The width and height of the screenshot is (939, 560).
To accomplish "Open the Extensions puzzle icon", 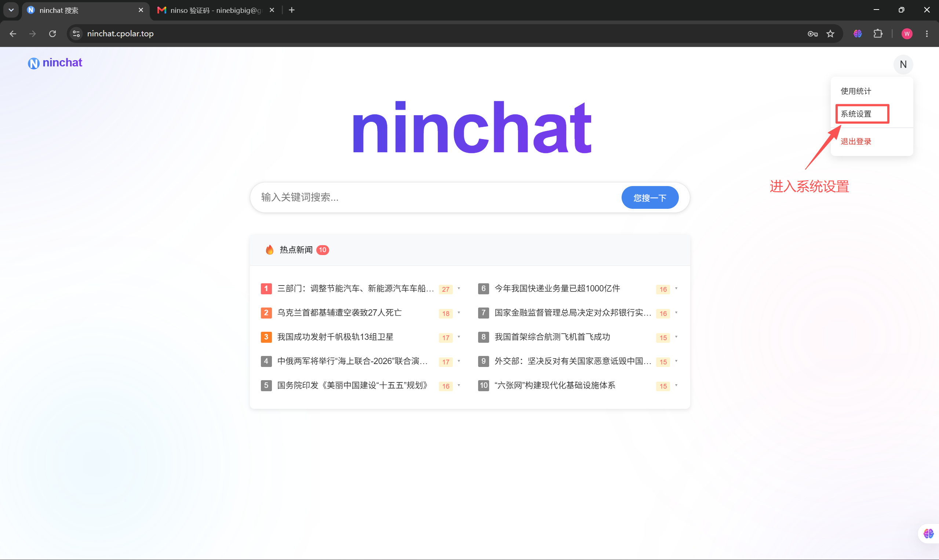I will [x=878, y=34].
